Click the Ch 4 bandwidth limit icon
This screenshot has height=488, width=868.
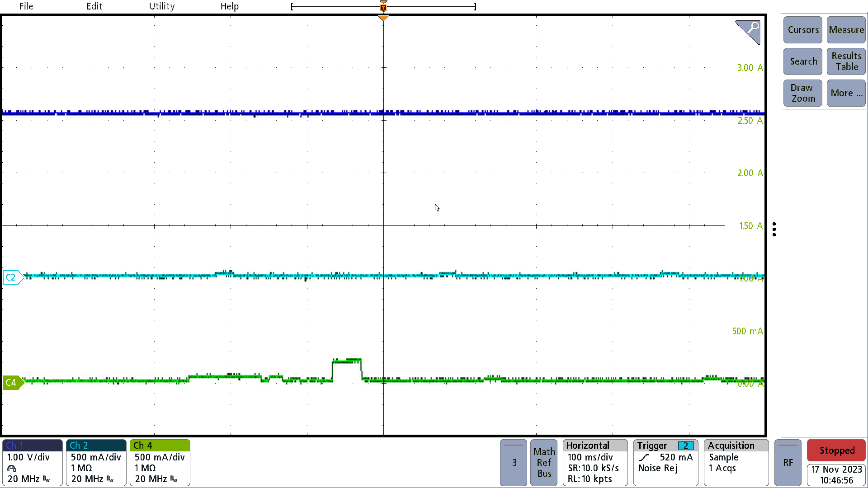[174, 479]
